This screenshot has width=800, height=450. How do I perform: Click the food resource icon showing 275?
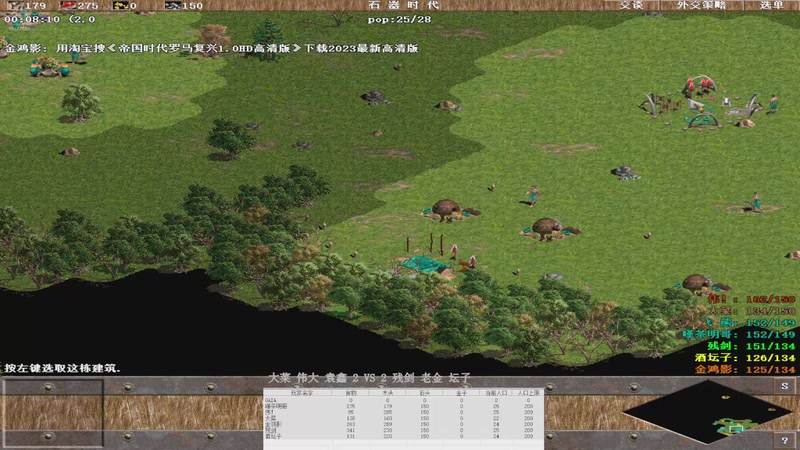(x=68, y=6)
